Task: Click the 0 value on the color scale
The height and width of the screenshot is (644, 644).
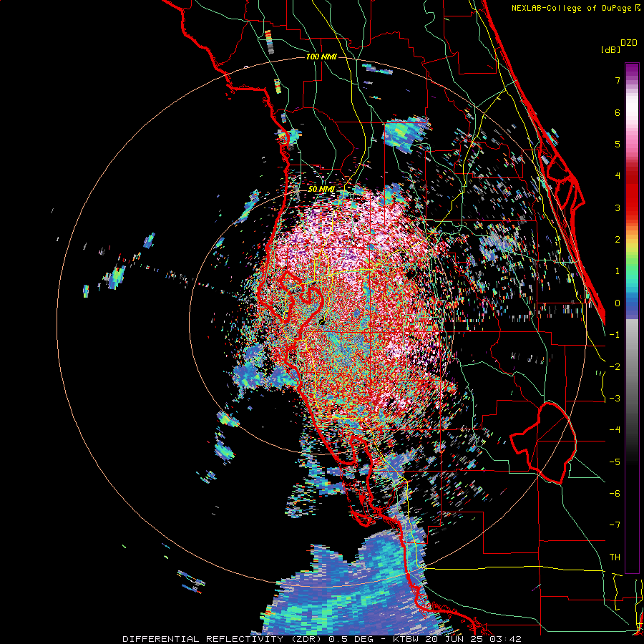Action: tap(618, 303)
